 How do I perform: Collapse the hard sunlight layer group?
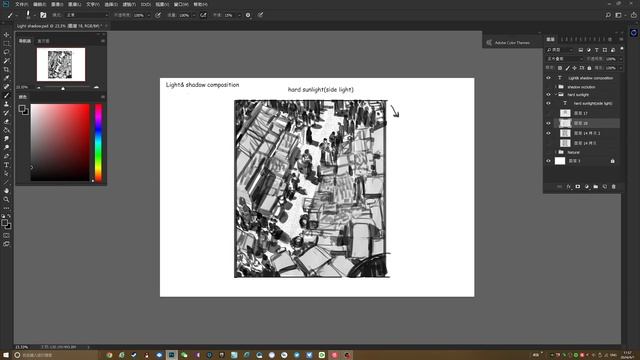click(x=556, y=94)
